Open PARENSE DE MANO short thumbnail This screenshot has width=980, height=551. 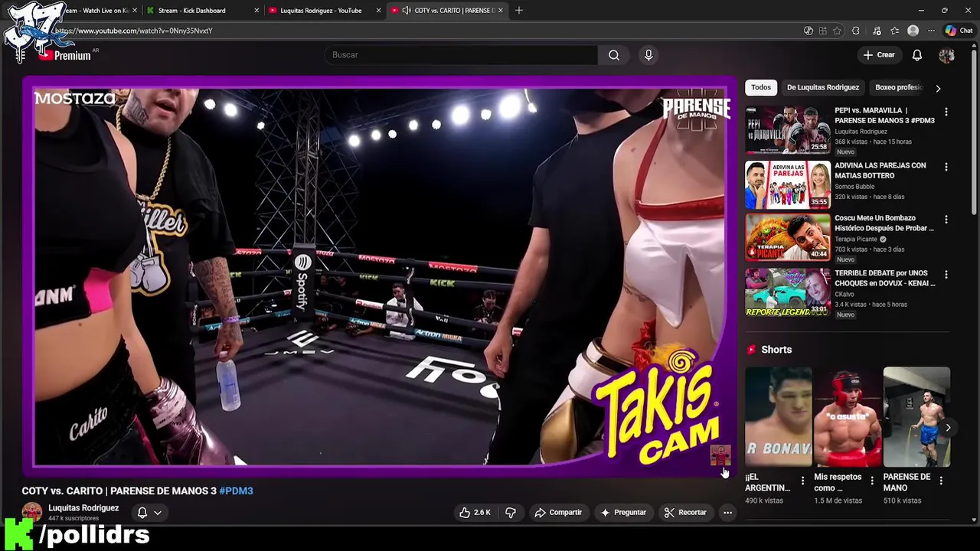tap(916, 417)
